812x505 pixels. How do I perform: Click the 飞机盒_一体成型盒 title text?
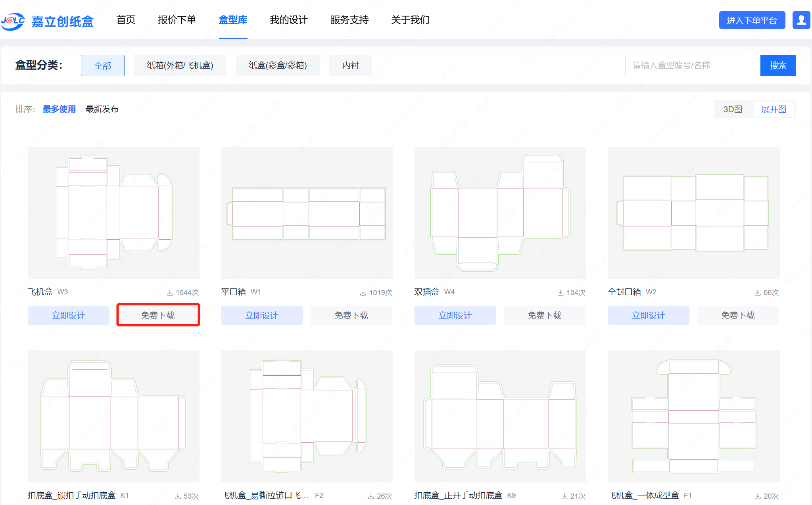tap(643, 495)
